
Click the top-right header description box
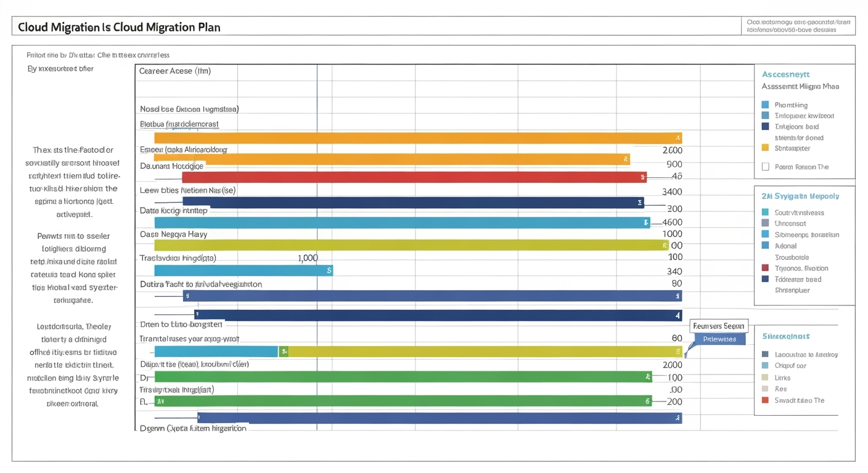click(797, 26)
